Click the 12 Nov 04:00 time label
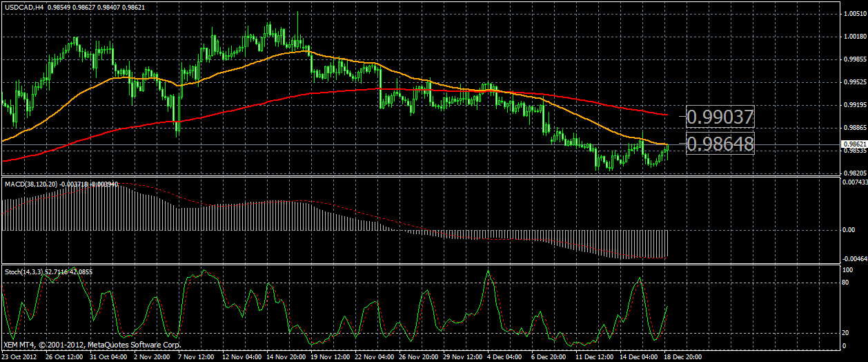This screenshot has width=868, height=362. pyautogui.click(x=241, y=356)
